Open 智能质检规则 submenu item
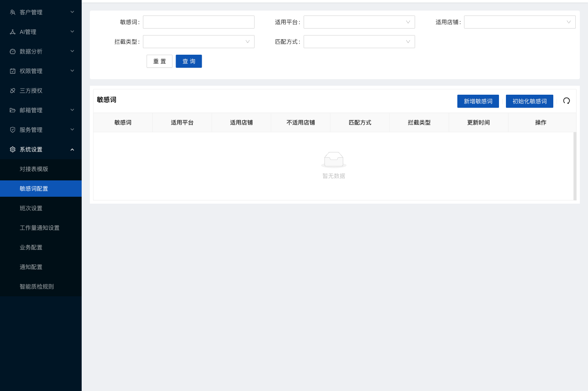 click(x=41, y=287)
